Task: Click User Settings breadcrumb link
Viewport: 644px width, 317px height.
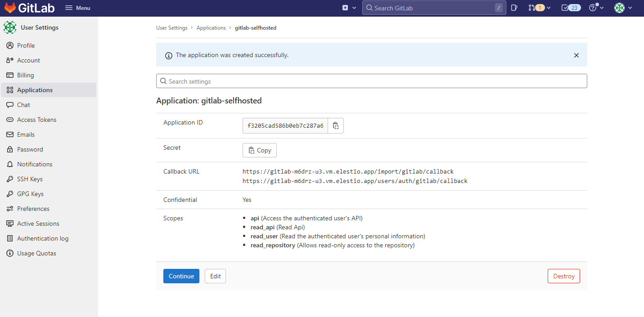Action: point(172,28)
